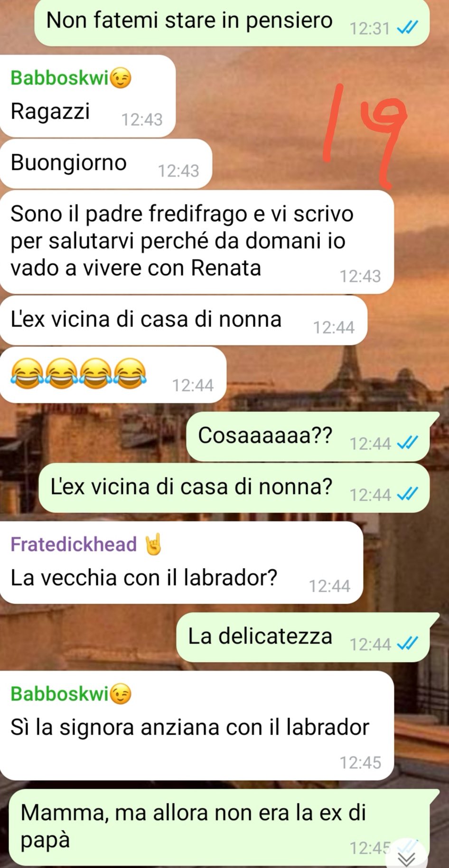Tap received 'L'ex vicina di casa di nonna' bubble
Screen dimensions: 449x868
[183, 320]
